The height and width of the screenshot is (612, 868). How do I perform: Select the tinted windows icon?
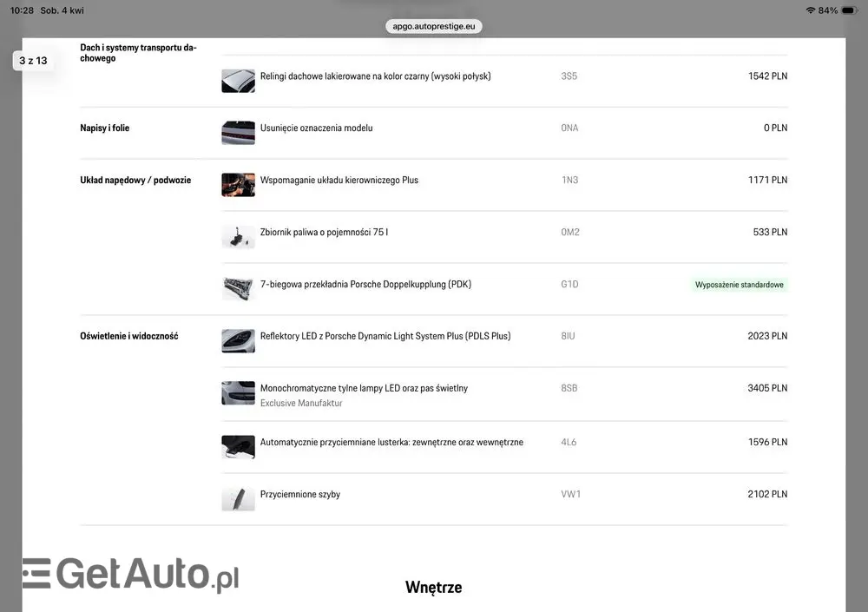(x=238, y=499)
